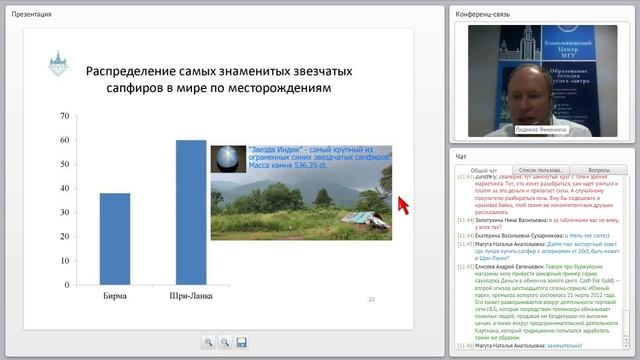The image size is (640, 360).
Task: Click the speaker name label in video
Action: [x=541, y=129]
